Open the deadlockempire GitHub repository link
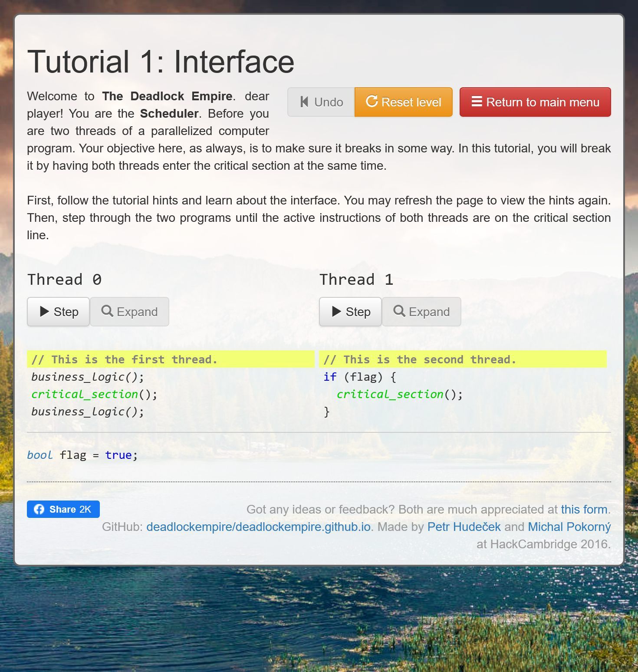Viewport: 638px width, 672px height. [x=259, y=527]
